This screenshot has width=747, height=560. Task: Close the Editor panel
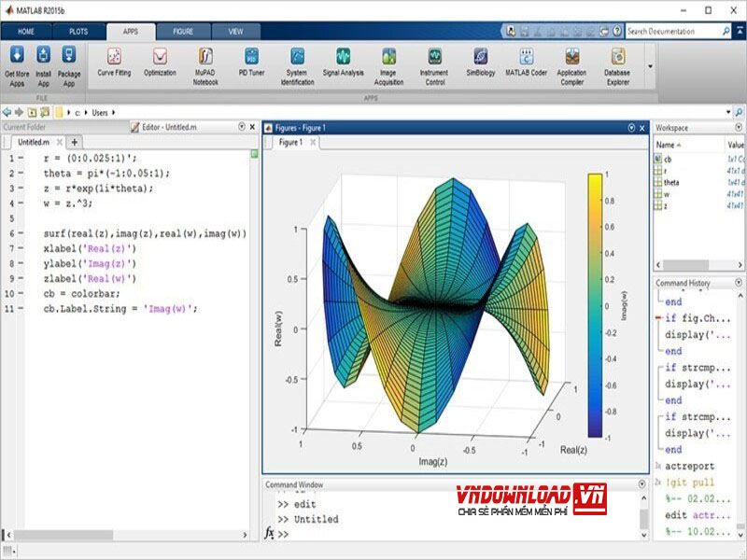point(252,127)
